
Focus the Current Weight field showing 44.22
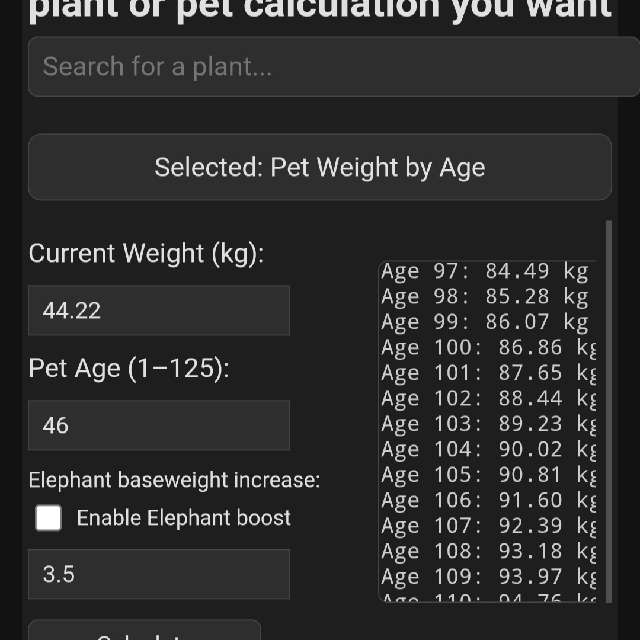tap(159, 310)
